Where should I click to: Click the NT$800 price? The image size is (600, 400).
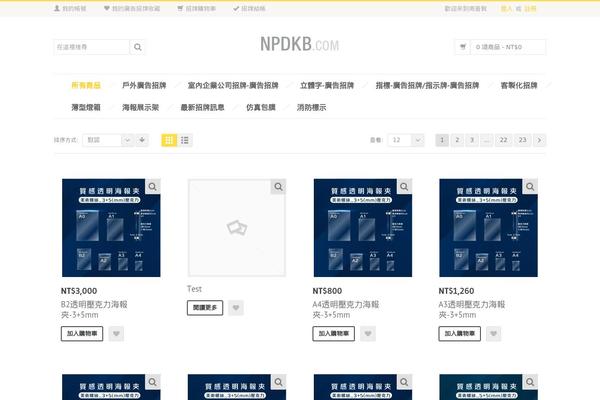[327, 291]
